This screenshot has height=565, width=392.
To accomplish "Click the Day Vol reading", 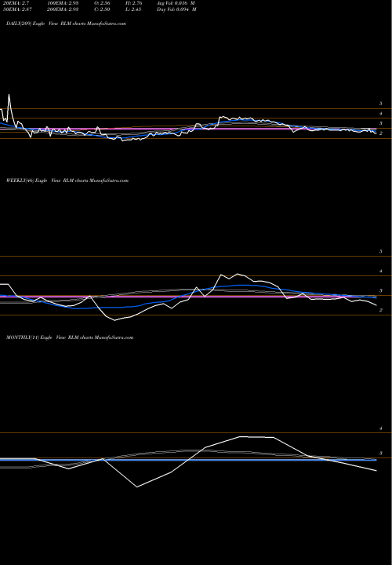I will (176, 9).
